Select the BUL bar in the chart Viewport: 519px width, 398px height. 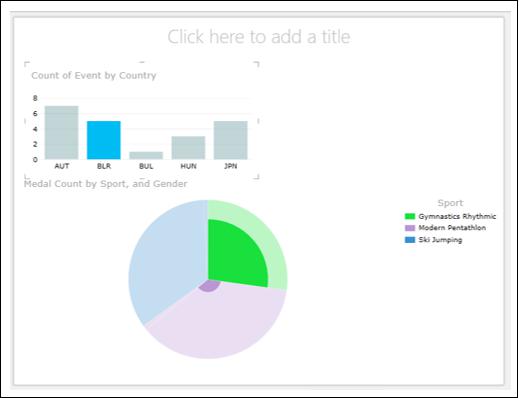[x=146, y=156]
